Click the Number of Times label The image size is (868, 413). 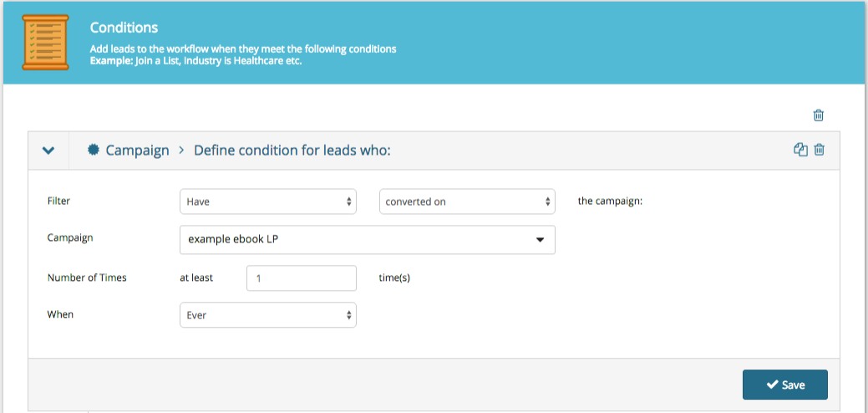[x=87, y=278]
